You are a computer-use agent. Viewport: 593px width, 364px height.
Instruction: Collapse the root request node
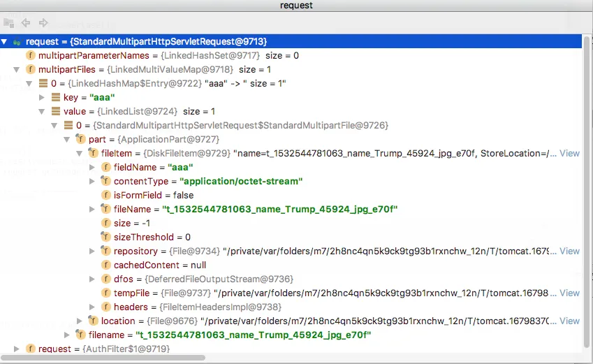4,42
